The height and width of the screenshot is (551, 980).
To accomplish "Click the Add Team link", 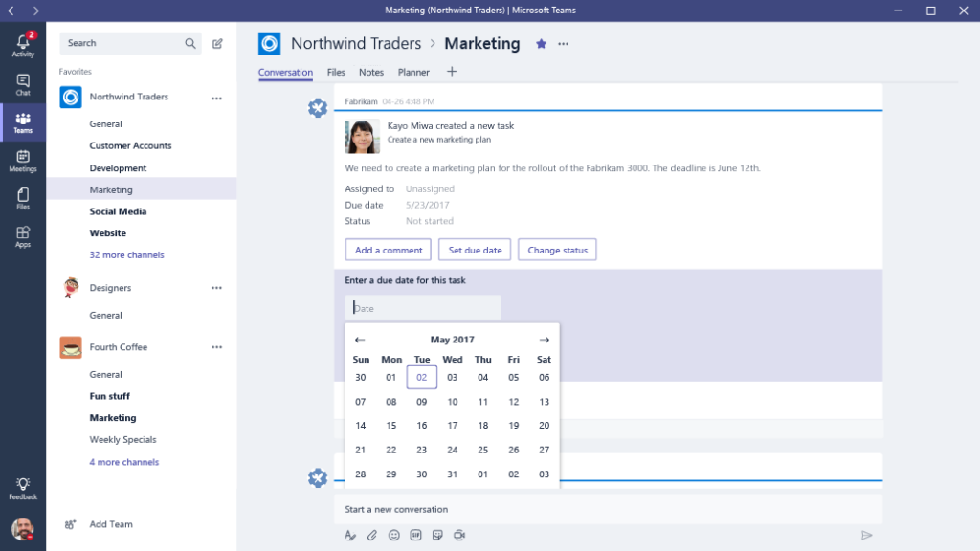I will coord(111,524).
